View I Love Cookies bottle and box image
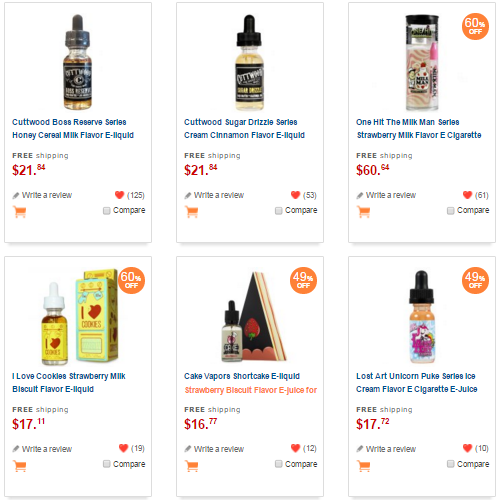 [x=79, y=317]
